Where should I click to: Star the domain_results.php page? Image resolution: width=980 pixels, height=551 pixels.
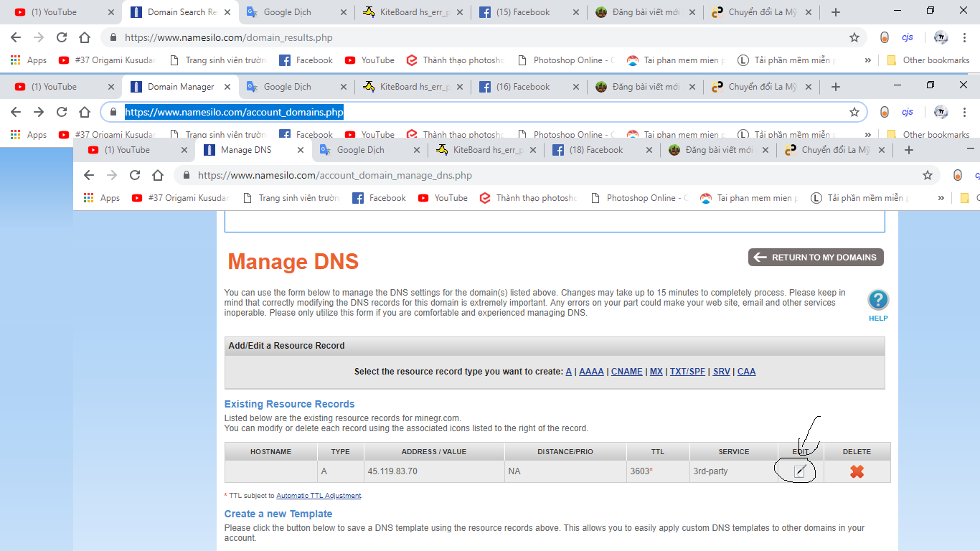[854, 37]
